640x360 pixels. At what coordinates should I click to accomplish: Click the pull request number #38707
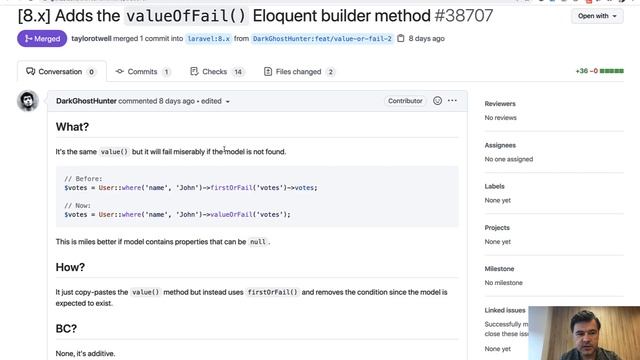[x=464, y=16]
